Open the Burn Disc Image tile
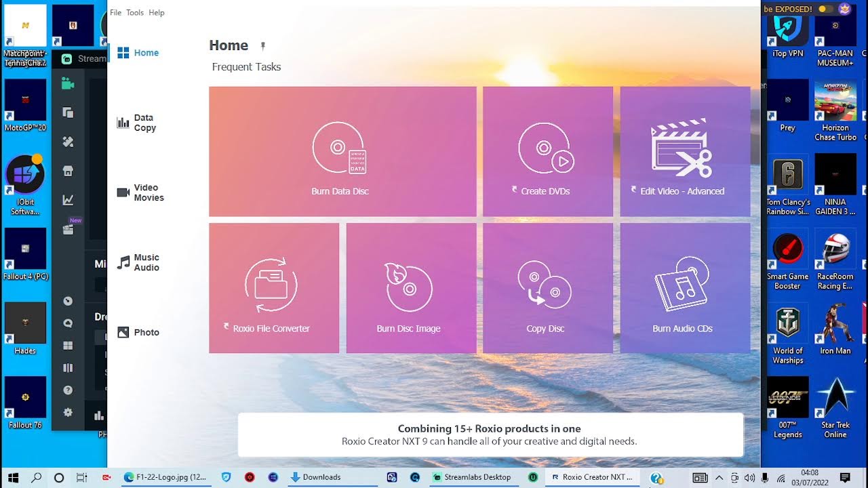This screenshot has height=488, width=868. click(x=411, y=288)
